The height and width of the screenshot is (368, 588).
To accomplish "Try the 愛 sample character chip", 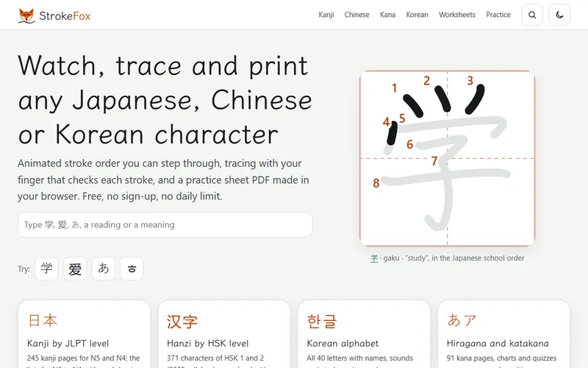I will [75, 269].
